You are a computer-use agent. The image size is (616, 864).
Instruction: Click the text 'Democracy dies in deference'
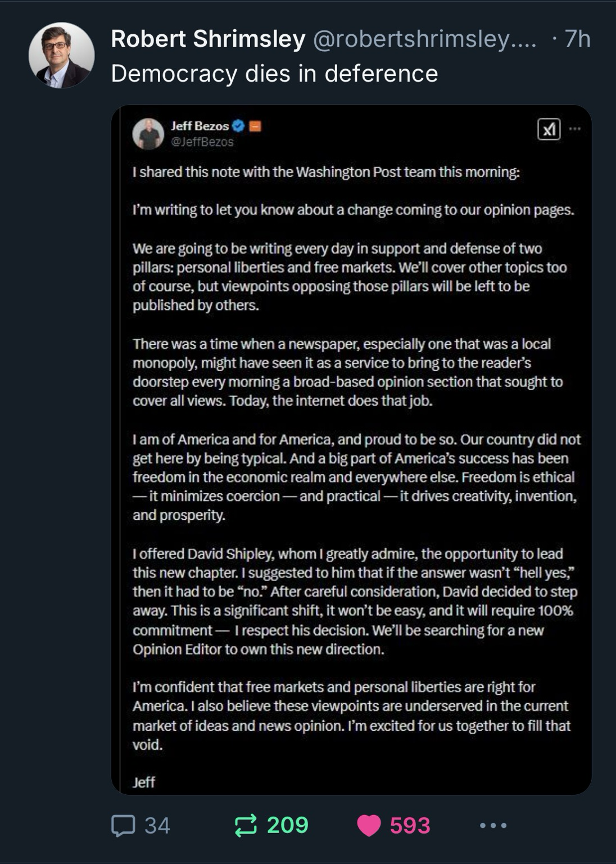pyautogui.click(x=274, y=74)
